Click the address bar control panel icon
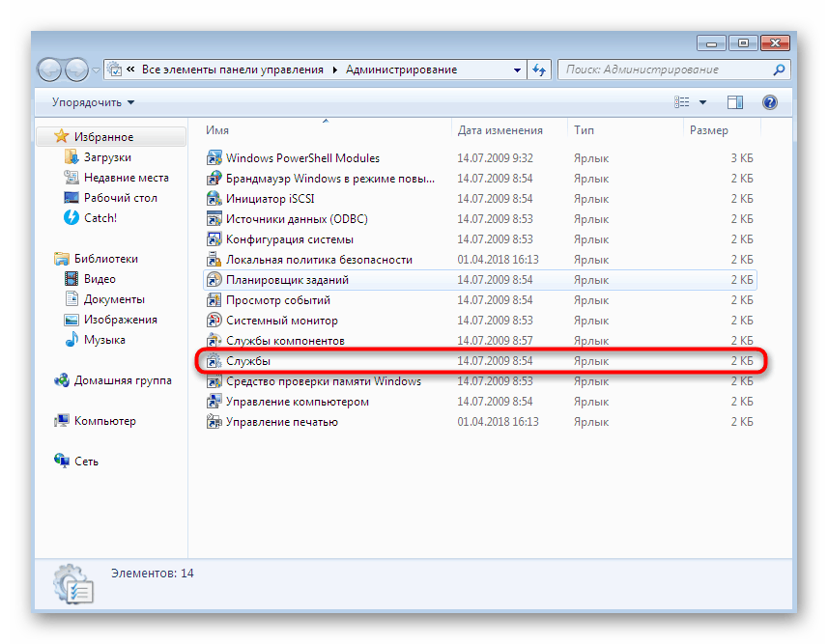Screen dimensions: 828x644 [x=114, y=70]
